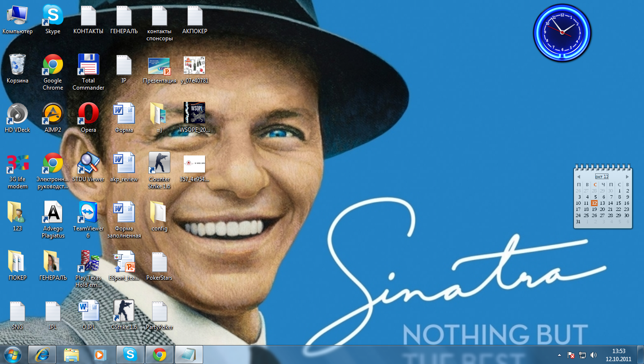Show hidden tray icons with the arrow
Viewport: 644px width, 364px height.
559,355
